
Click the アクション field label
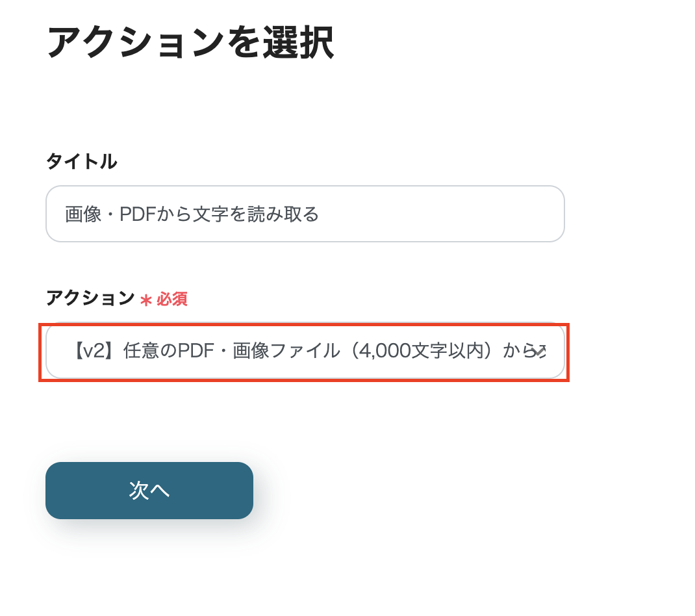88,298
